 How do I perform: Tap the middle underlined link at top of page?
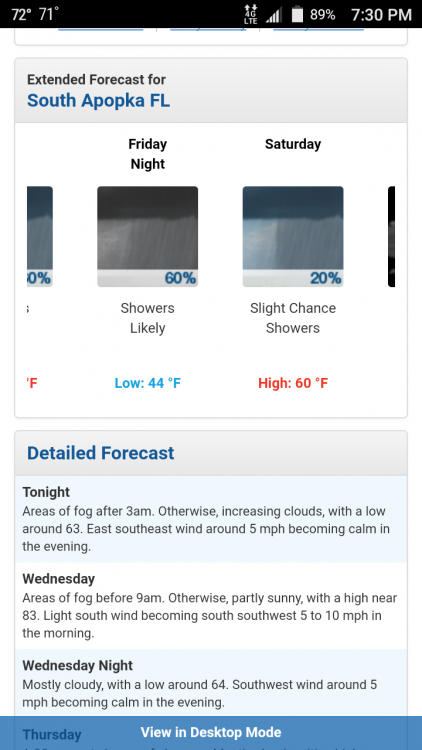(x=208, y=28)
